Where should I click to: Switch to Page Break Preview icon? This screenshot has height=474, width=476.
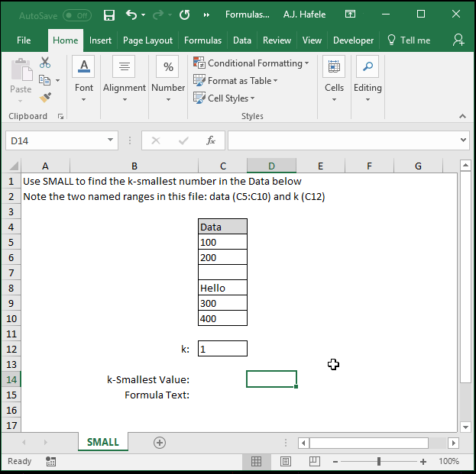click(x=315, y=462)
